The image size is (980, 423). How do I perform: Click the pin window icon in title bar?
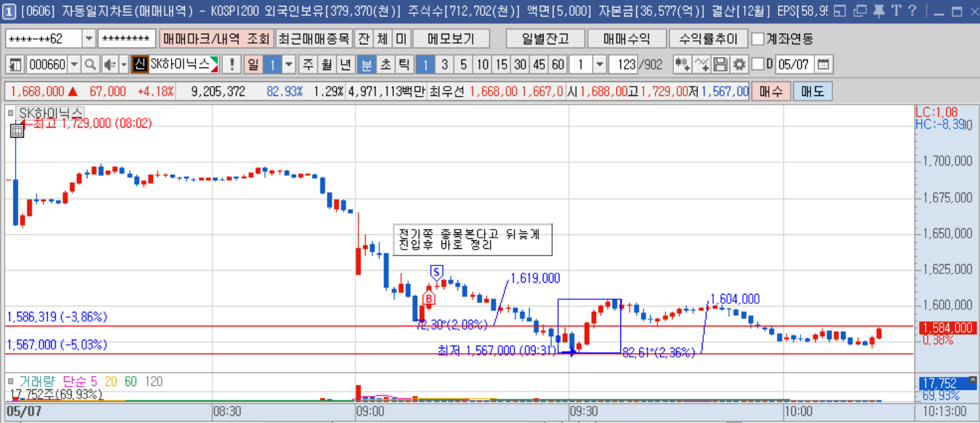pos(878,11)
